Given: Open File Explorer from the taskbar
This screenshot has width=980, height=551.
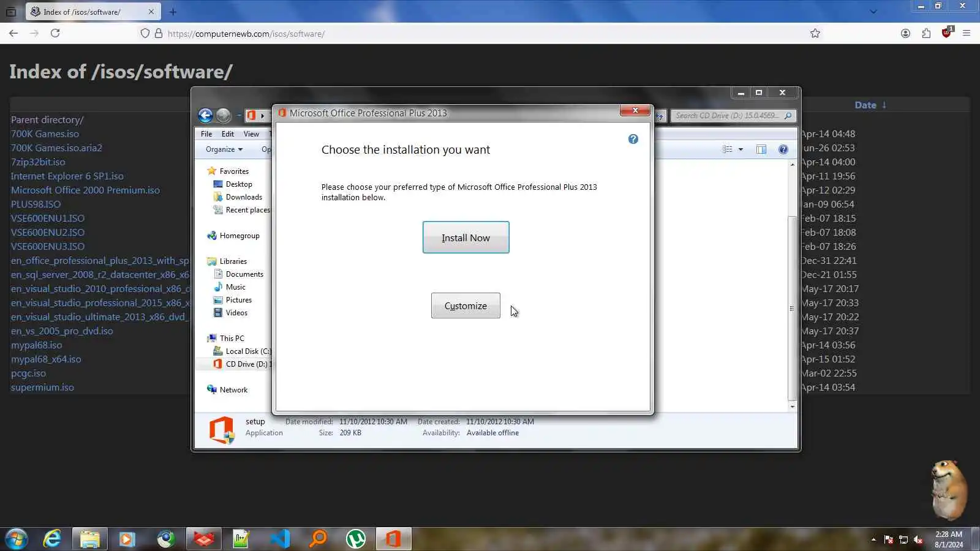Looking at the screenshot, I should pyautogui.click(x=89, y=539).
